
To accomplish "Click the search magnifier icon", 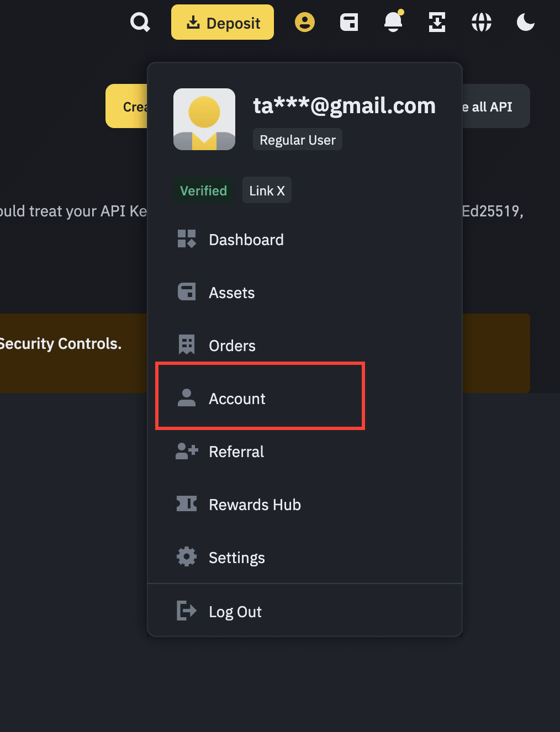I will point(140,23).
